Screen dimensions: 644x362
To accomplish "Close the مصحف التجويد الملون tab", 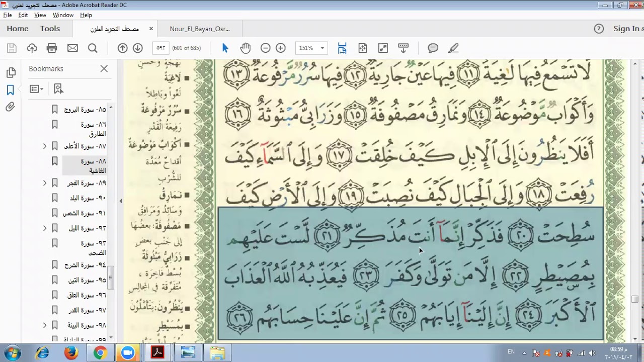I will click(151, 29).
